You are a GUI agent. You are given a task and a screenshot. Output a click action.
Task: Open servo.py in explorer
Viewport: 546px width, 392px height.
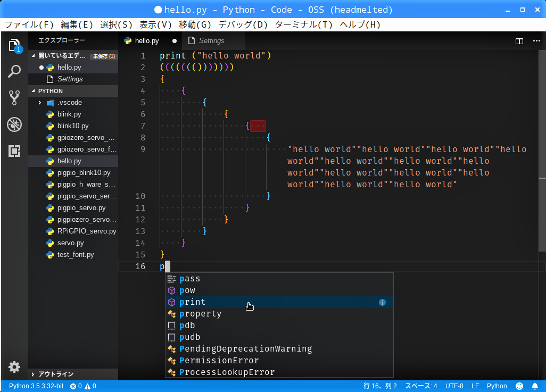click(x=73, y=243)
